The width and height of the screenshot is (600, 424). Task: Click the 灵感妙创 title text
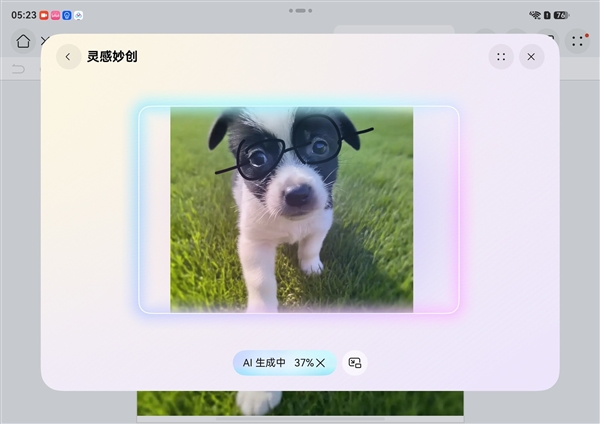tap(112, 57)
